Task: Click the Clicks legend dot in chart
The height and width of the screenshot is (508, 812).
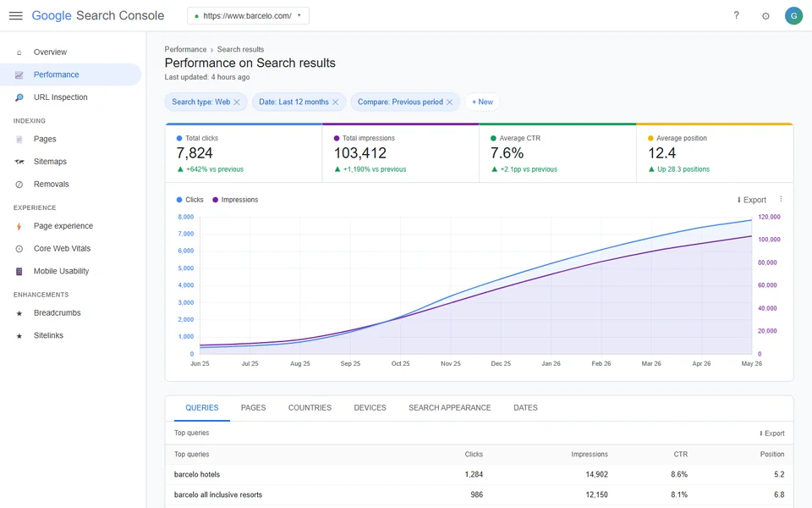Action: tap(179, 200)
